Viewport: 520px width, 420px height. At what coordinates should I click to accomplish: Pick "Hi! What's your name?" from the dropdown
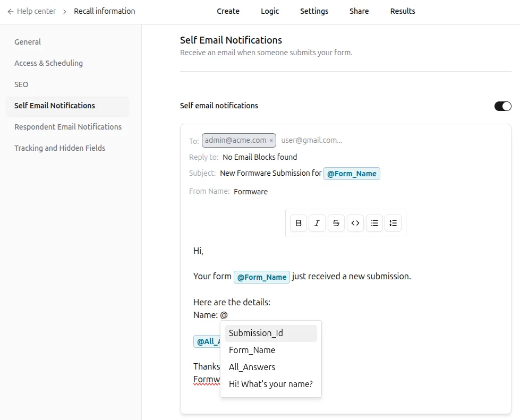coord(270,384)
